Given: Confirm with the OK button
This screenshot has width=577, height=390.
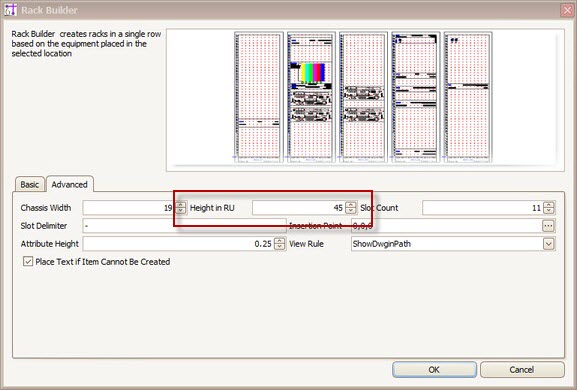Looking at the screenshot, I should tap(434, 369).
